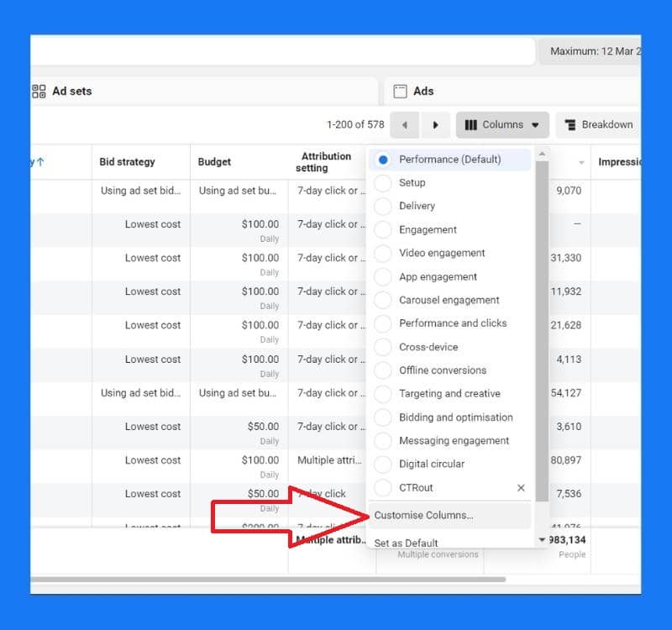Click the 11,932 value cell
672x630 pixels.
pyautogui.click(x=565, y=291)
